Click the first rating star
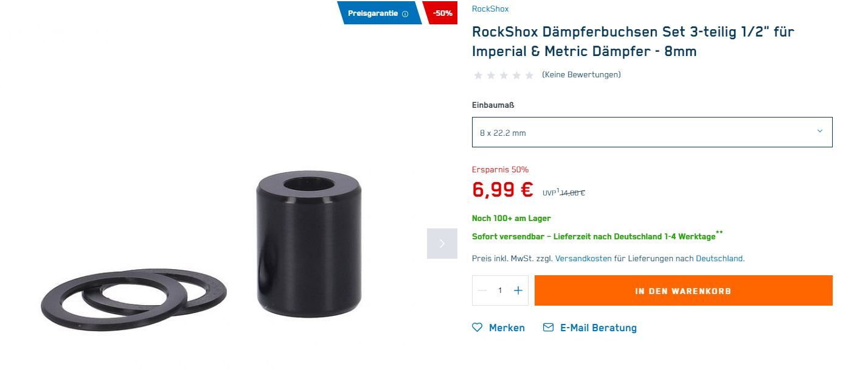Viewport: 868px width, 383px height. pos(478,76)
